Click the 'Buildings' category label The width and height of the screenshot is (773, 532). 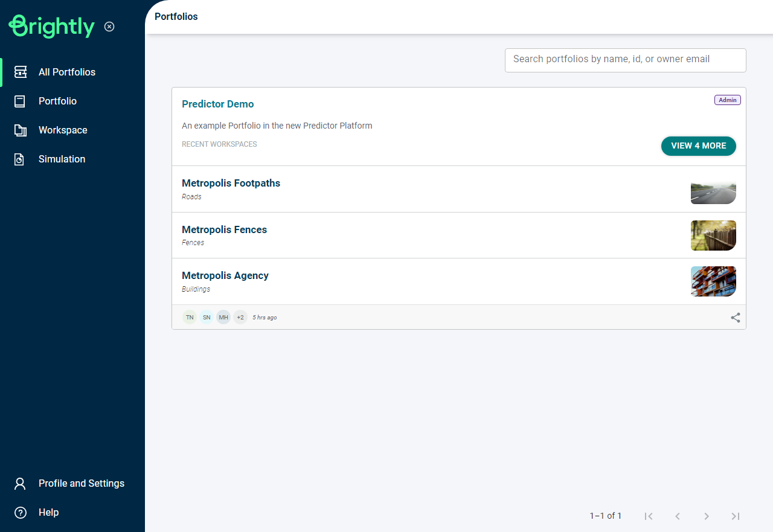pos(196,289)
